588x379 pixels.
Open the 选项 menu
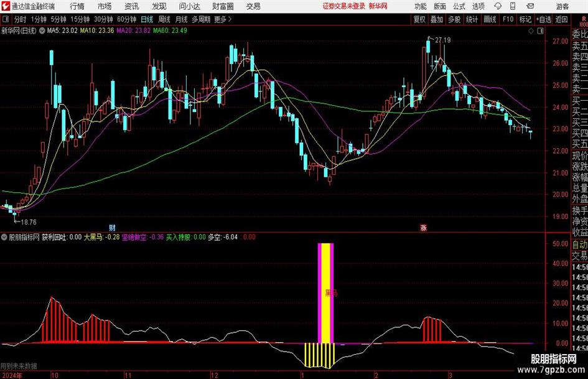point(478,6)
